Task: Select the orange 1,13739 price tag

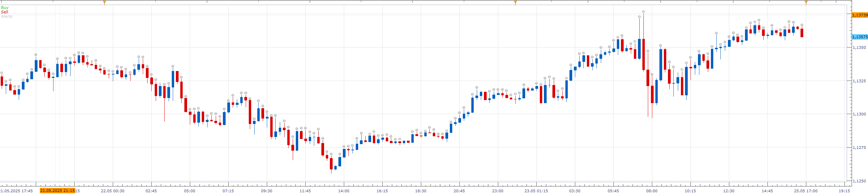Action: [859, 15]
